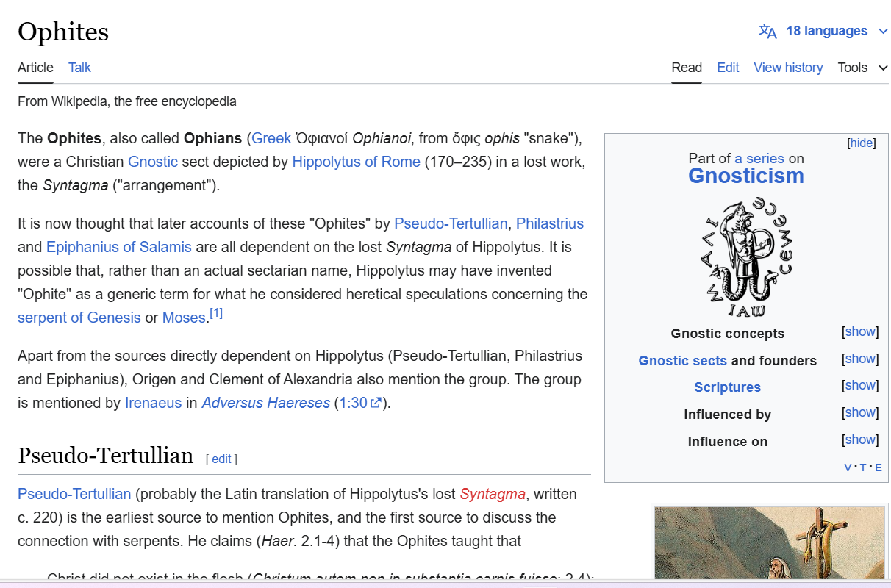Select the Read tab

point(687,68)
